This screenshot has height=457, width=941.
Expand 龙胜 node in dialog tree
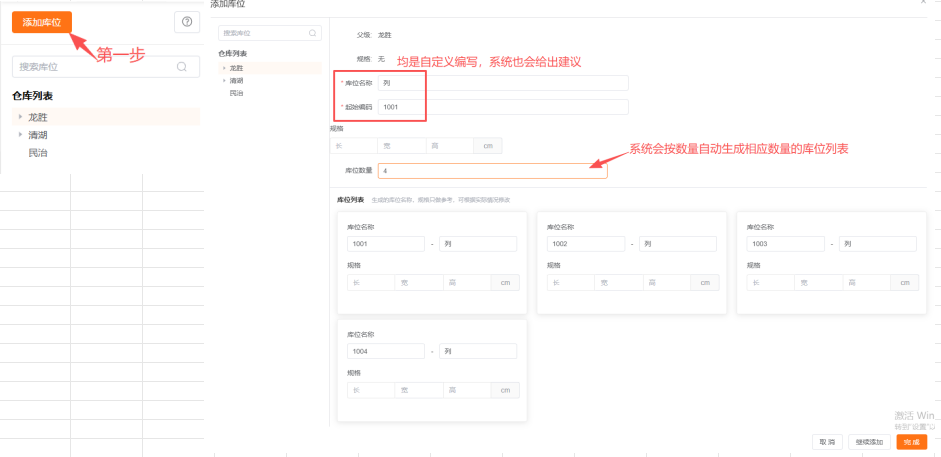click(224, 68)
